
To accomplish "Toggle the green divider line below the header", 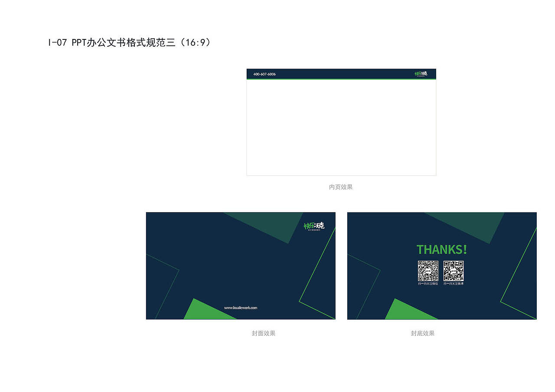I will pyautogui.click(x=341, y=79).
